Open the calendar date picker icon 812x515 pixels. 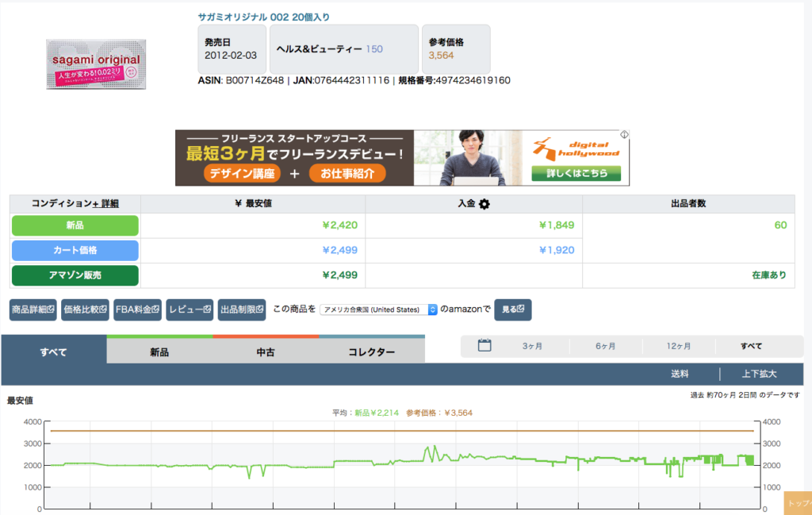pos(485,345)
